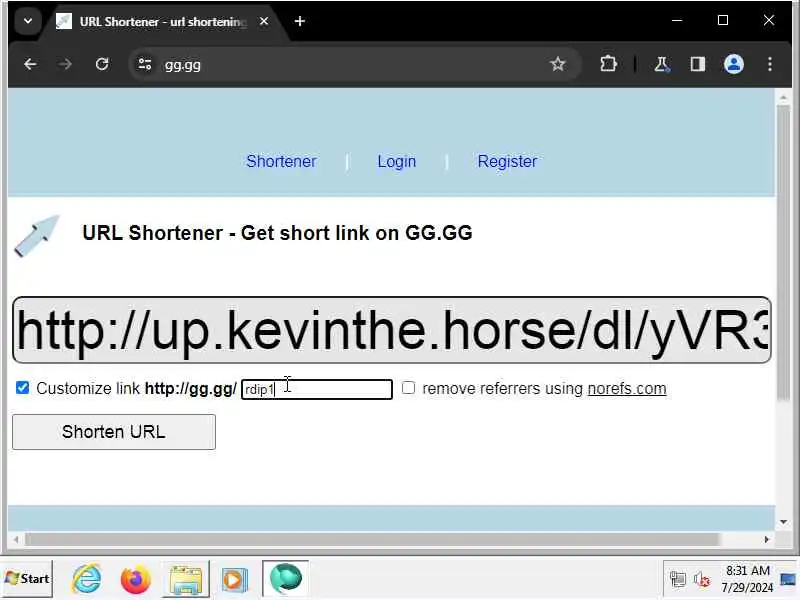The image size is (800, 600).
Task: Open the Login page link
Action: [x=397, y=161]
